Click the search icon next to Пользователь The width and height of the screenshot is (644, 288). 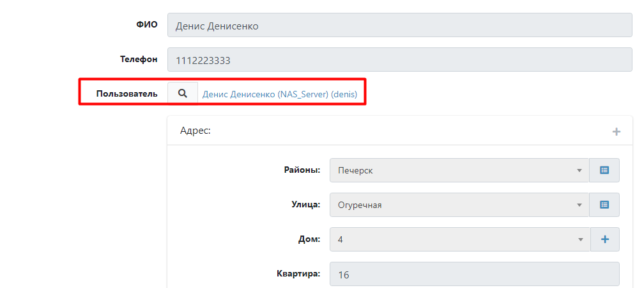click(183, 93)
